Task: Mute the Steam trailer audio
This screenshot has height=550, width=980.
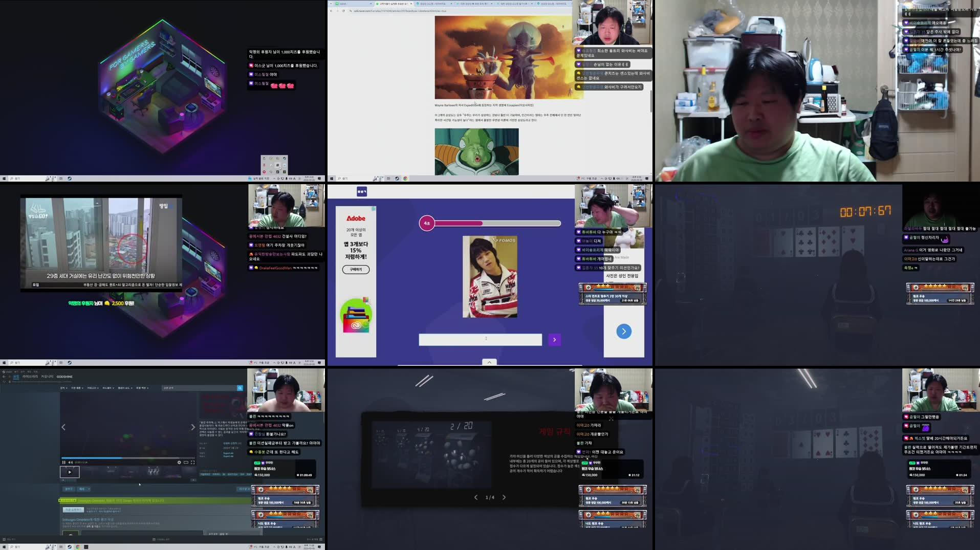Action: point(70,463)
